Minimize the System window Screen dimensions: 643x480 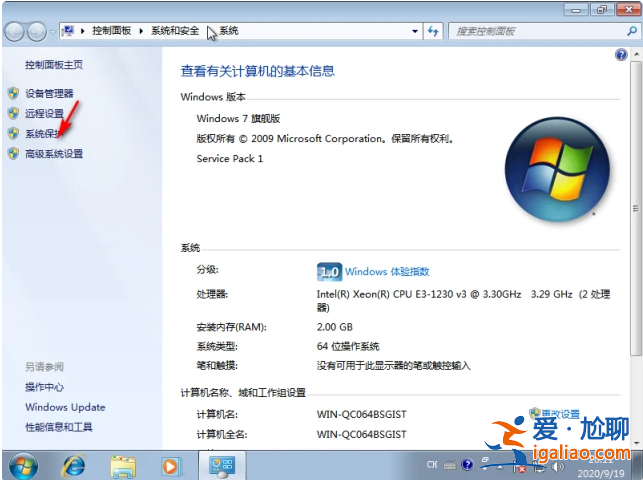click(576, 10)
